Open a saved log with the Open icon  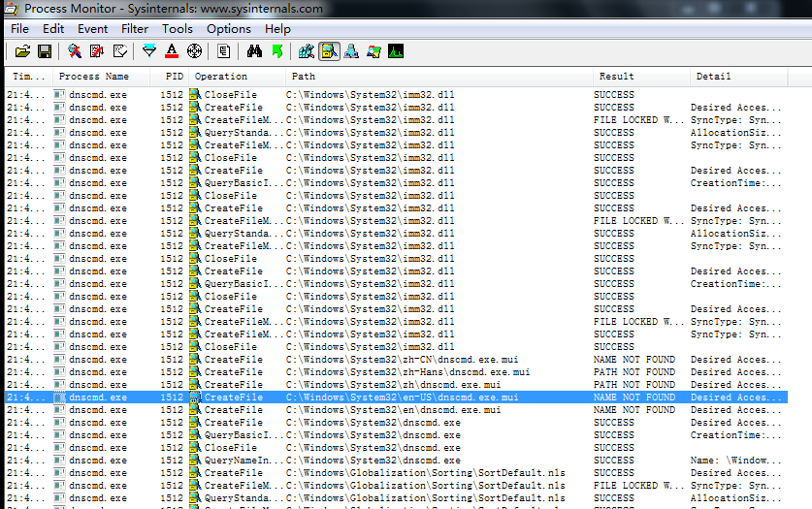(x=22, y=51)
